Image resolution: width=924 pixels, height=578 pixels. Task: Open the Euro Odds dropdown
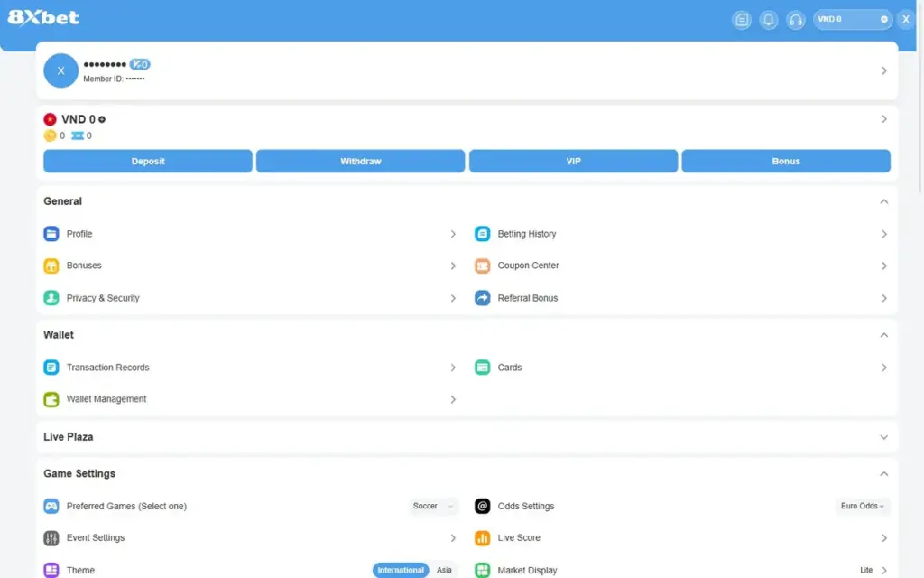(x=862, y=506)
